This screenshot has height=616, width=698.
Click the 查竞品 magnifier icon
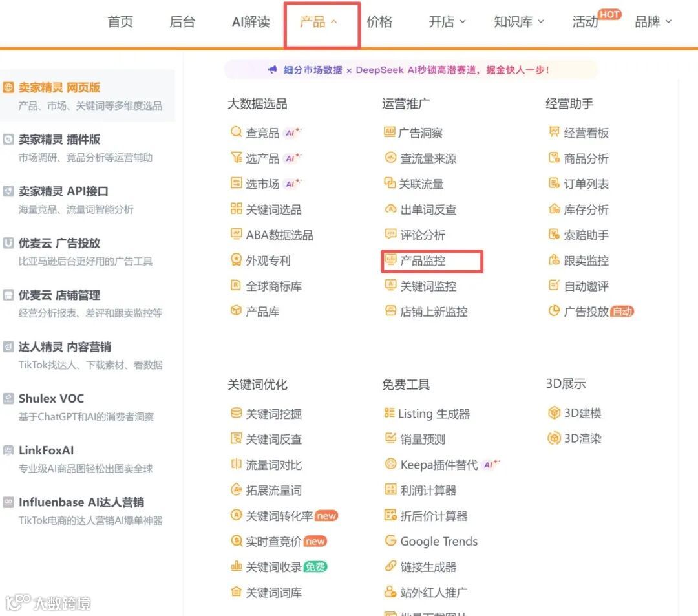(236, 132)
